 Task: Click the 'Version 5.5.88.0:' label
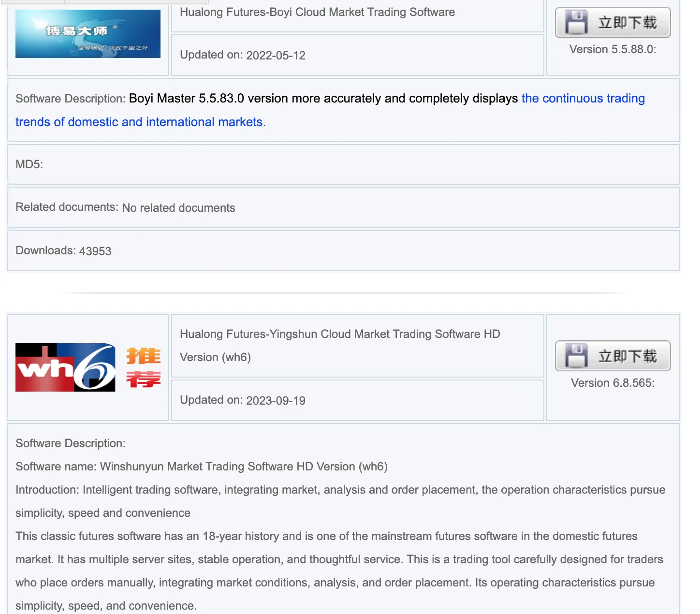coord(613,49)
